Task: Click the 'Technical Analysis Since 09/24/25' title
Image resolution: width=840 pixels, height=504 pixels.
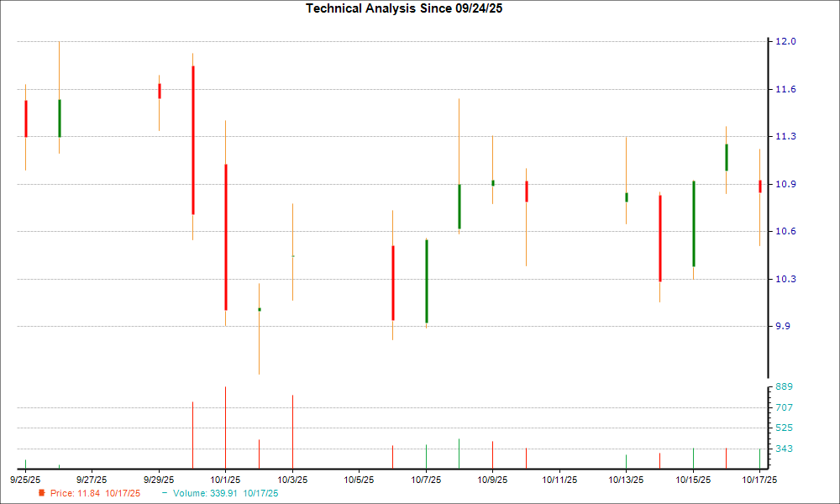Action: pos(410,8)
